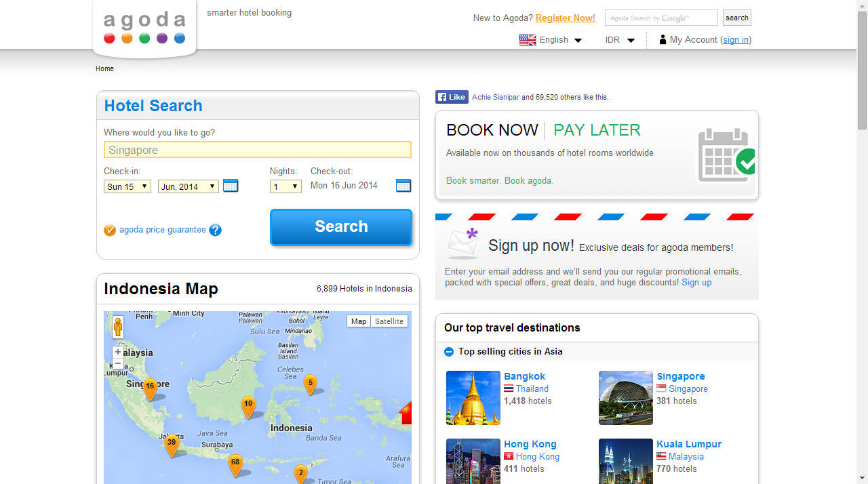868x484 pixels.
Task: Open the Singapore city heading link
Action: 681,376
